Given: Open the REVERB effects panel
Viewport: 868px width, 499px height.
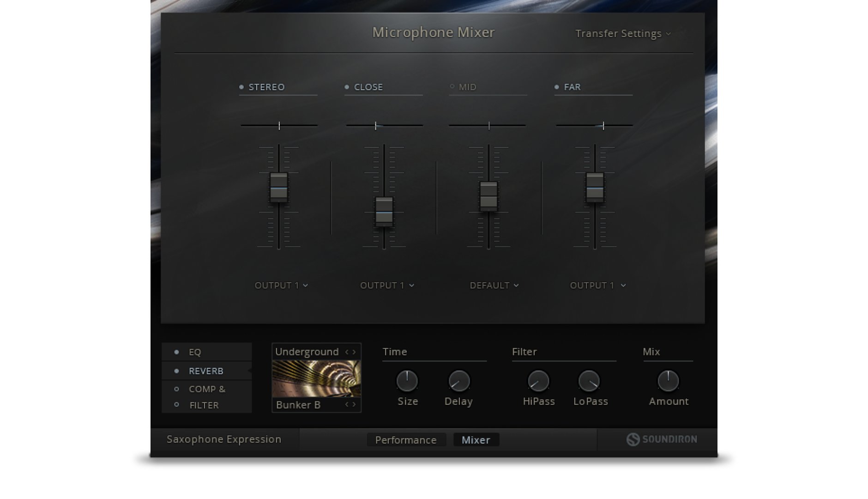Looking at the screenshot, I should (x=205, y=371).
